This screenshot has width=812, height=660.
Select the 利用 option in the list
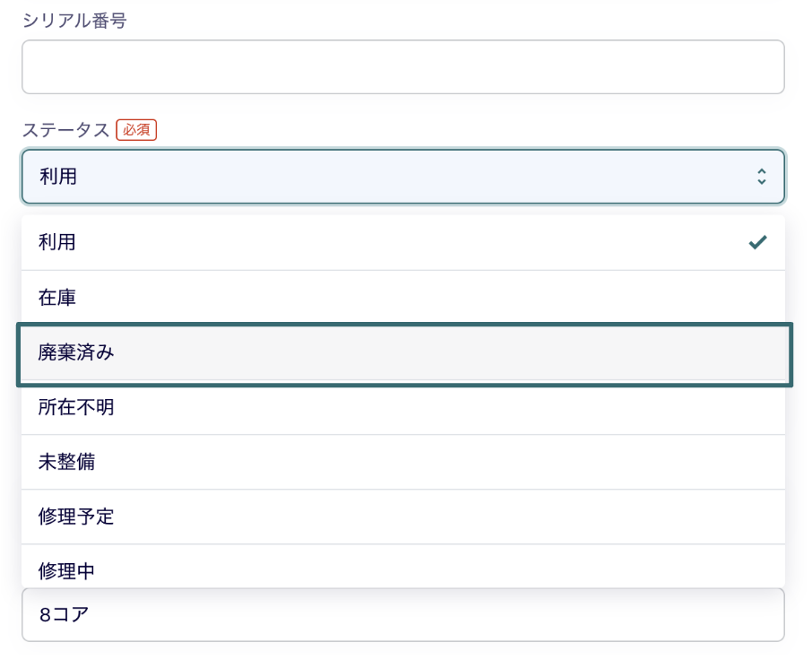coord(403,242)
